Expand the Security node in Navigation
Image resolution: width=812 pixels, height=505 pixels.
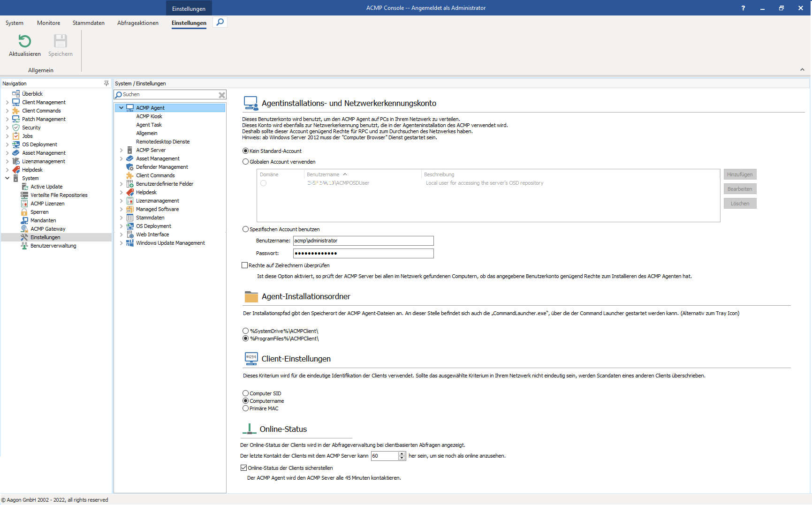coord(7,128)
